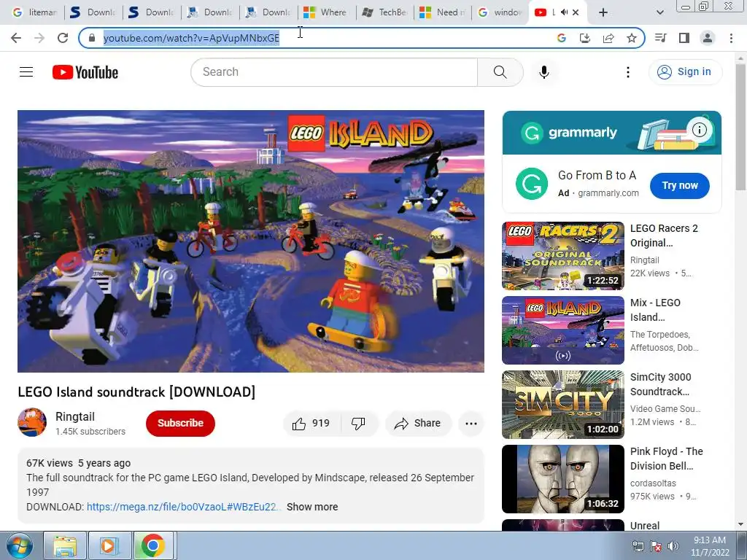The height and width of the screenshot is (560, 747).
Task: Click the share page icon in address bar
Action: pyautogui.click(x=608, y=38)
